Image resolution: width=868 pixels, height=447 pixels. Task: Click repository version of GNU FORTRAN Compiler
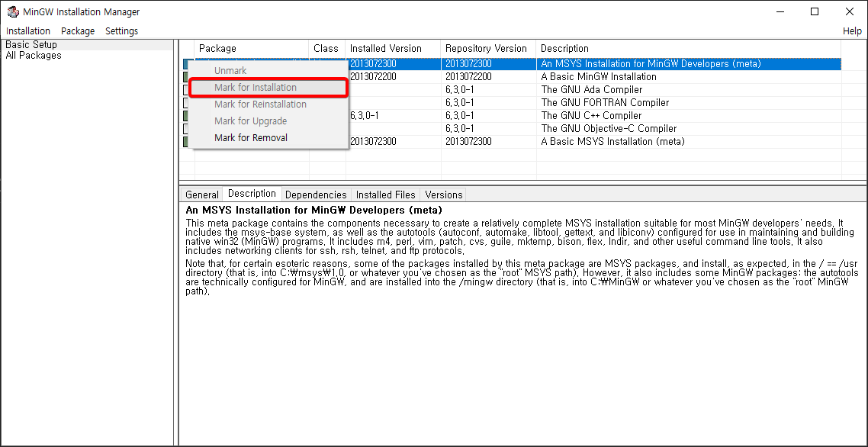[x=459, y=102]
